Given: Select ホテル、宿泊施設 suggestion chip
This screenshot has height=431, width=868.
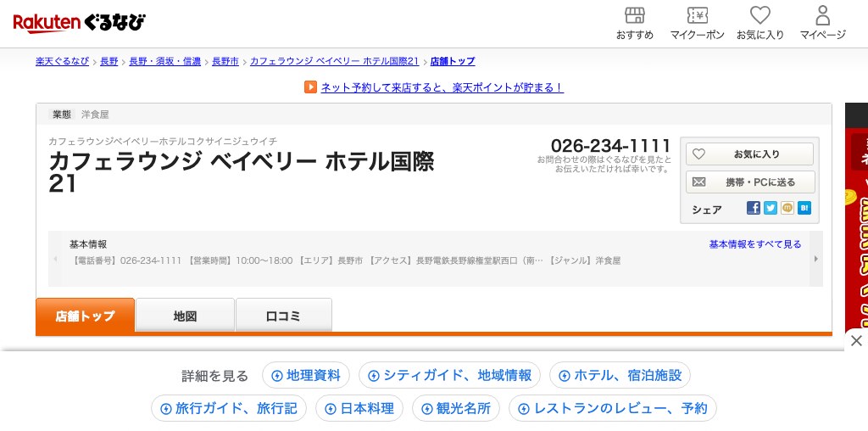Looking at the screenshot, I should pos(620,376).
